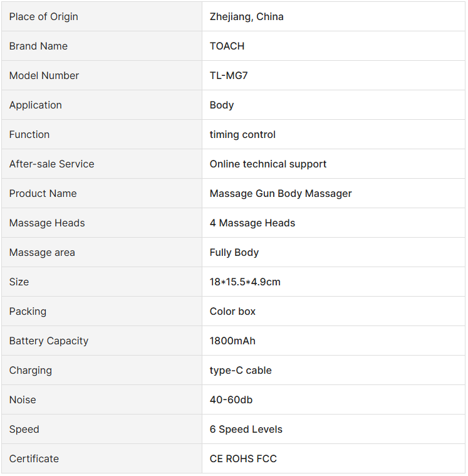Click the Online technical support text
Image resolution: width=468 pixels, height=476 pixels.
268,164
